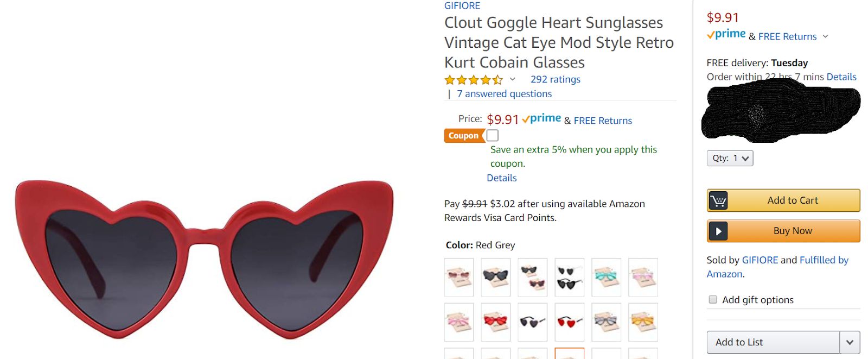The width and height of the screenshot is (868, 359).
Task: Click the star rating icons
Action: point(474,80)
